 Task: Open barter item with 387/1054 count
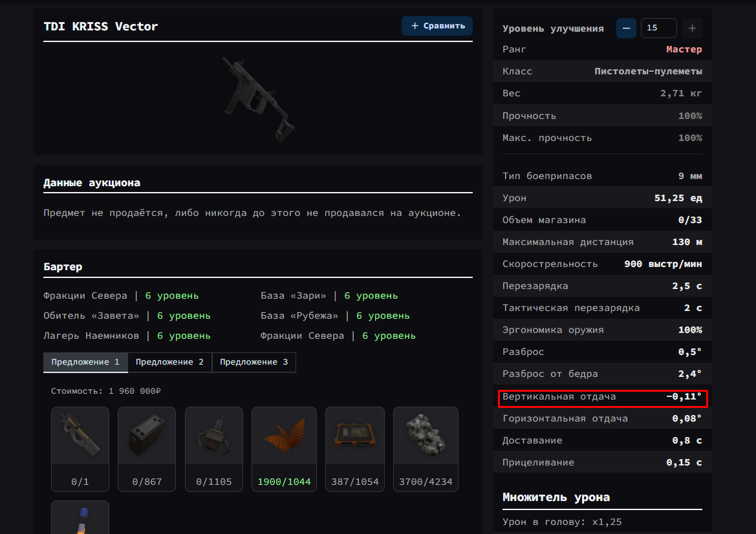point(355,449)
